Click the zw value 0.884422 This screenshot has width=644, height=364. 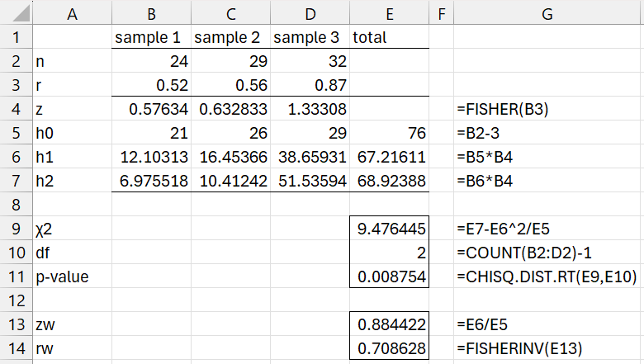pos(390,325)
